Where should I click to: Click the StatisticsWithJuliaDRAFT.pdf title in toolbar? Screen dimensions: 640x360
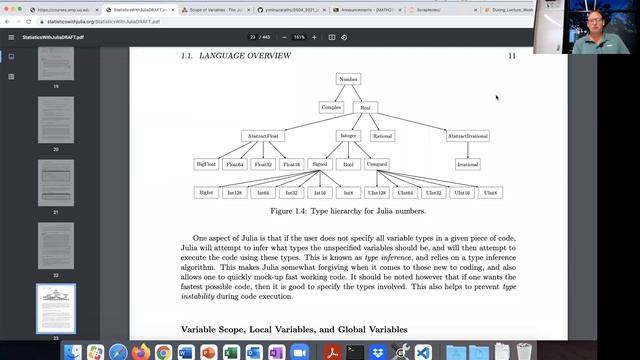(53, 37)
